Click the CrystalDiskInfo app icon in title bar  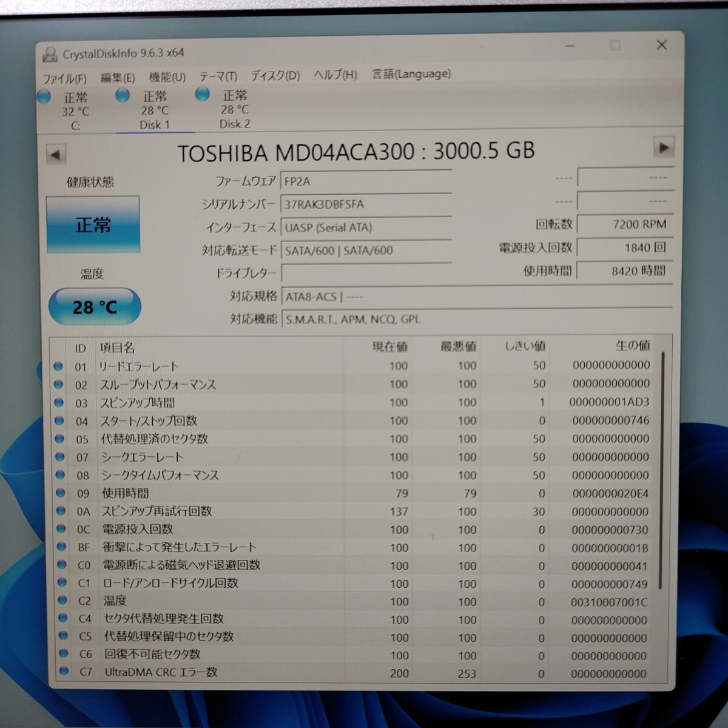click(49, 55)
